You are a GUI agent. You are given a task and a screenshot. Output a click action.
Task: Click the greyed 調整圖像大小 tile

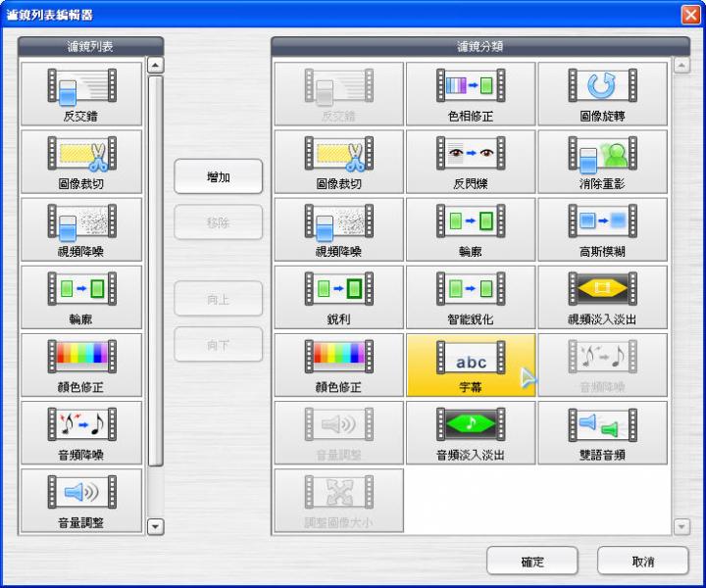[x=338, y=501]
